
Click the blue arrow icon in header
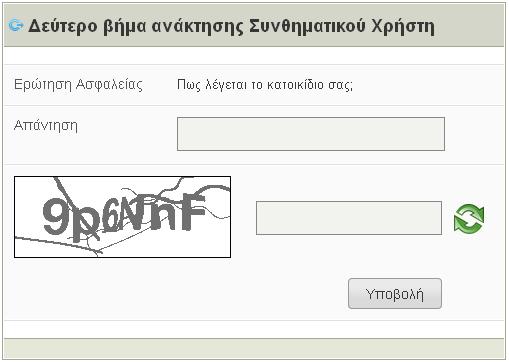tap(16, 25)
